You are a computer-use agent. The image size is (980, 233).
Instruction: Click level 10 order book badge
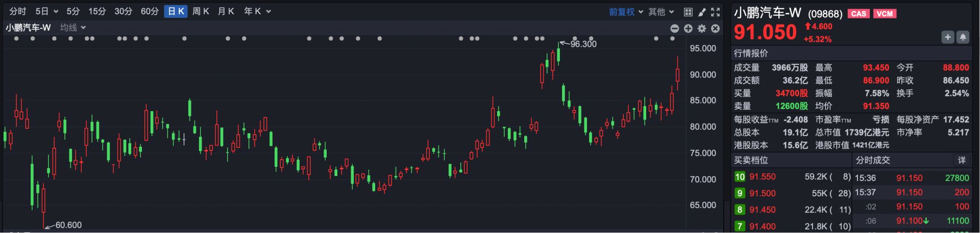(740, 176)
